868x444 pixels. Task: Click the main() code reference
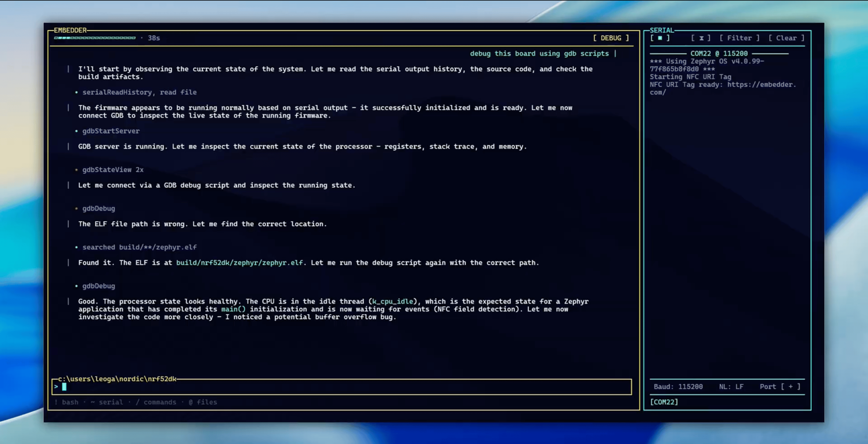click(x=233, y=309)
